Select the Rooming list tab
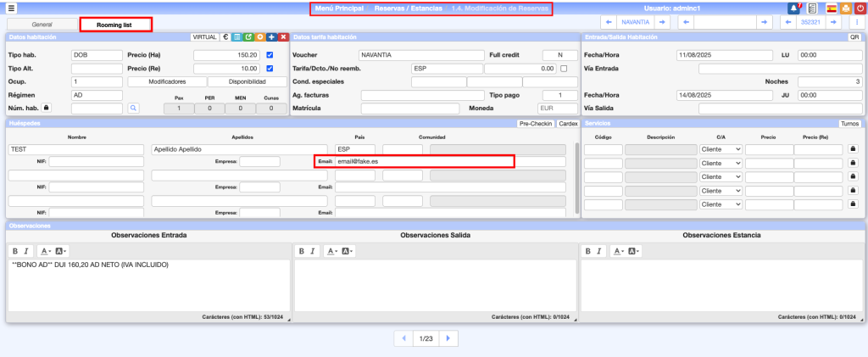 pos(116,25)
